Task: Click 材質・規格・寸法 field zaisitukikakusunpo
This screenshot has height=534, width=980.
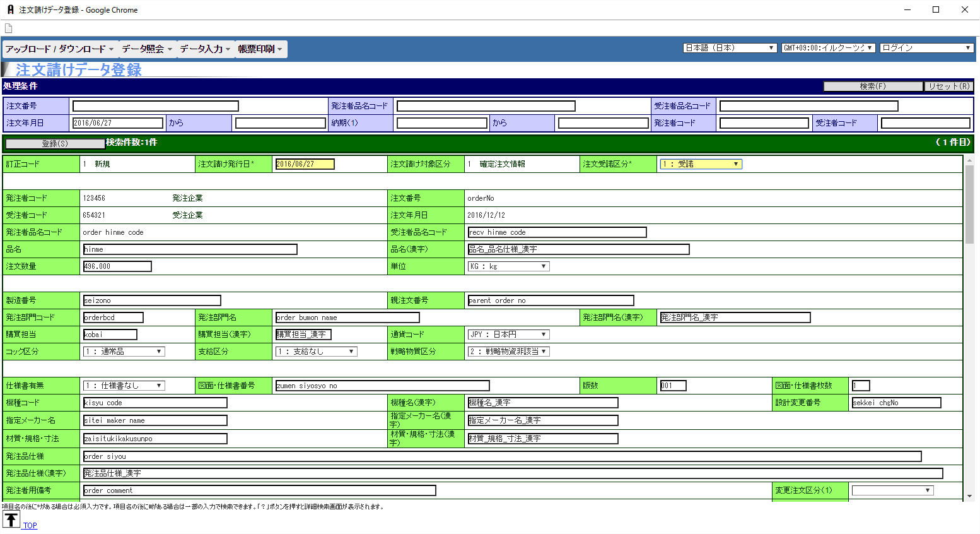Action: pos(155,439)
